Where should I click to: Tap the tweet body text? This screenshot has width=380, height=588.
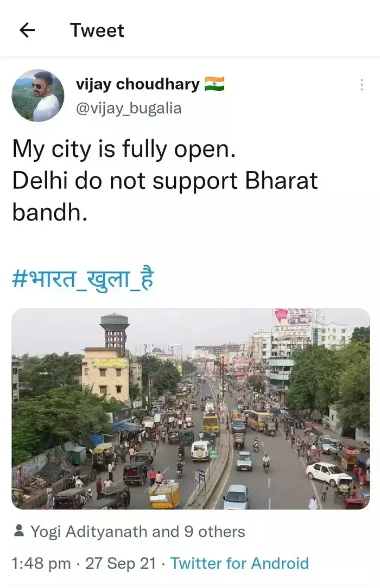tap(163, 179)
